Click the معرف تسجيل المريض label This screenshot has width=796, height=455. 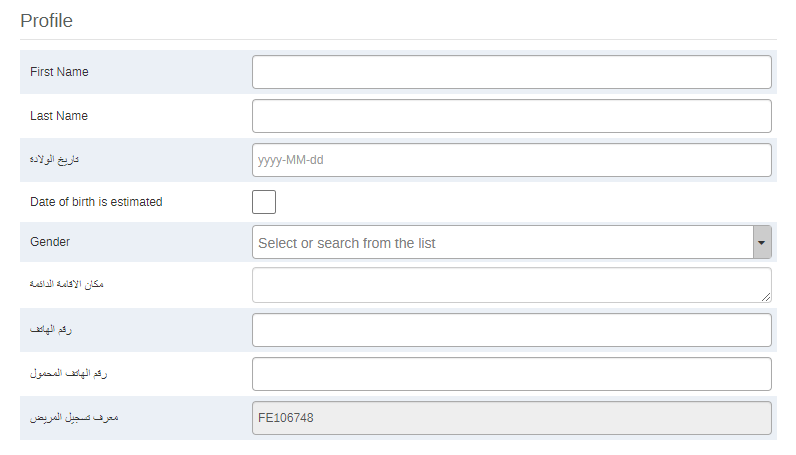click(74, 418)
